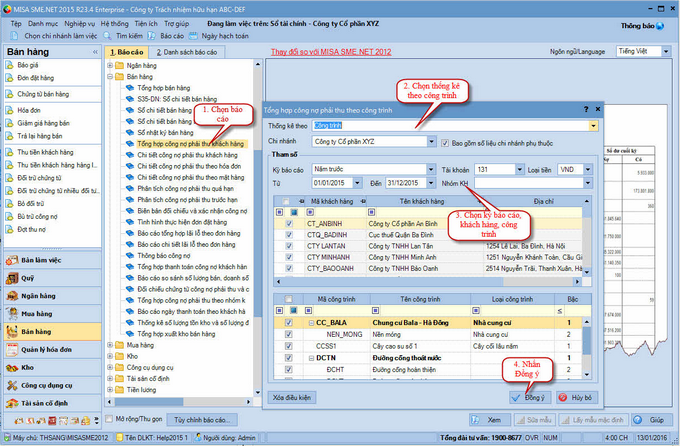
Task: Open Tiện ích menu
Action: (x=146, y=24)
